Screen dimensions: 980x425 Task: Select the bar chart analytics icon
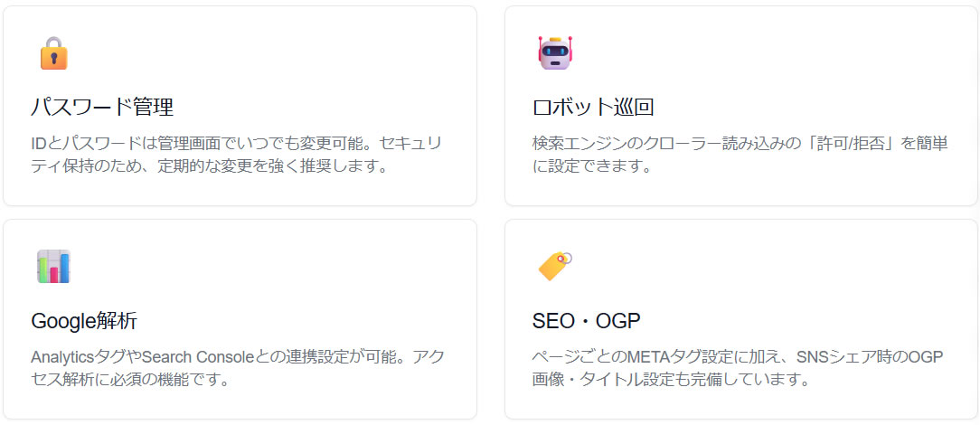point(54,267)
